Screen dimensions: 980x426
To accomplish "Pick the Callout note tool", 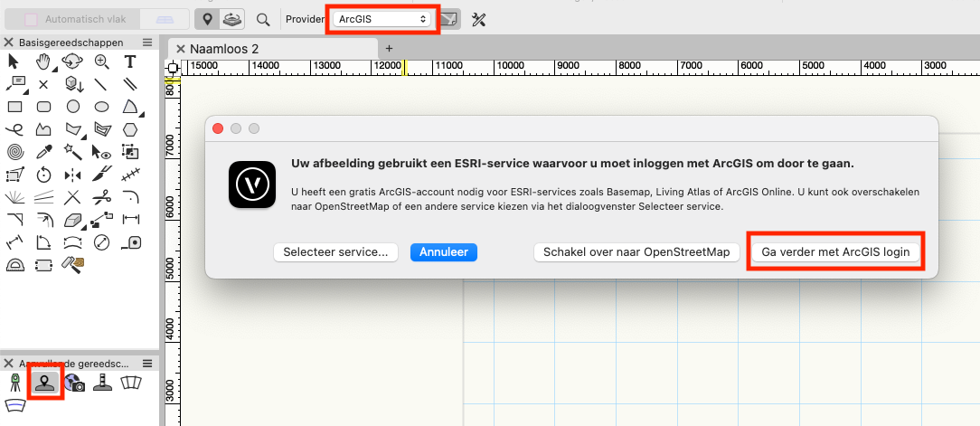I will (15, 83).
